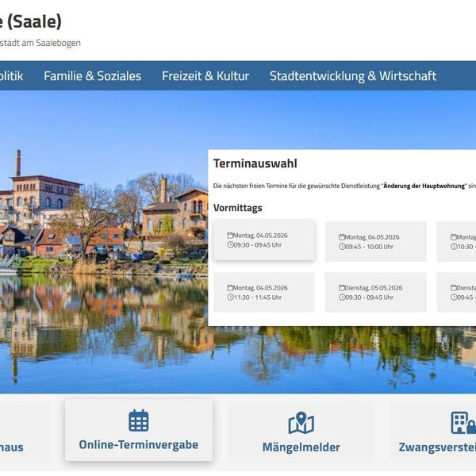Select Tuesday 05.05.2026 09:30 - 09:45 slot
The image size is (476, 476).
click(x=376, y=292)
